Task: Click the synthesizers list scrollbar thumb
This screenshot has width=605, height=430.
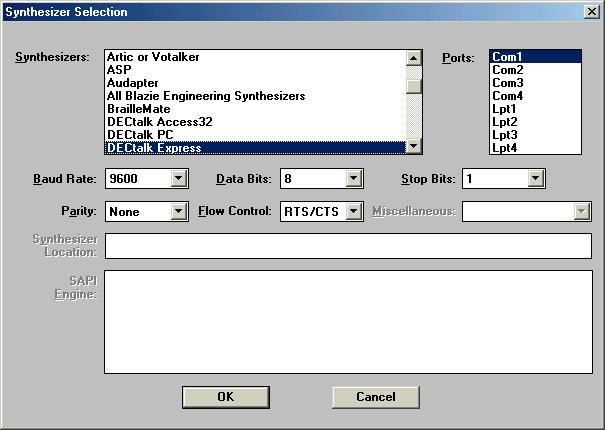Action: (414, 86)
